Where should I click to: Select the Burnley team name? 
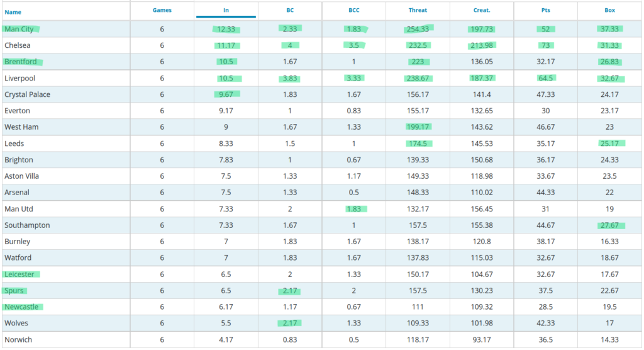click(17, 242)
